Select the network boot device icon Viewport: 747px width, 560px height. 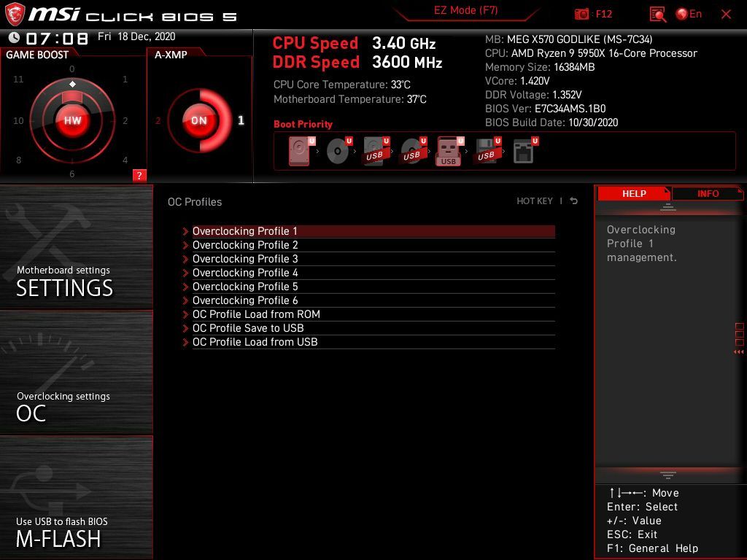[525, 152]
